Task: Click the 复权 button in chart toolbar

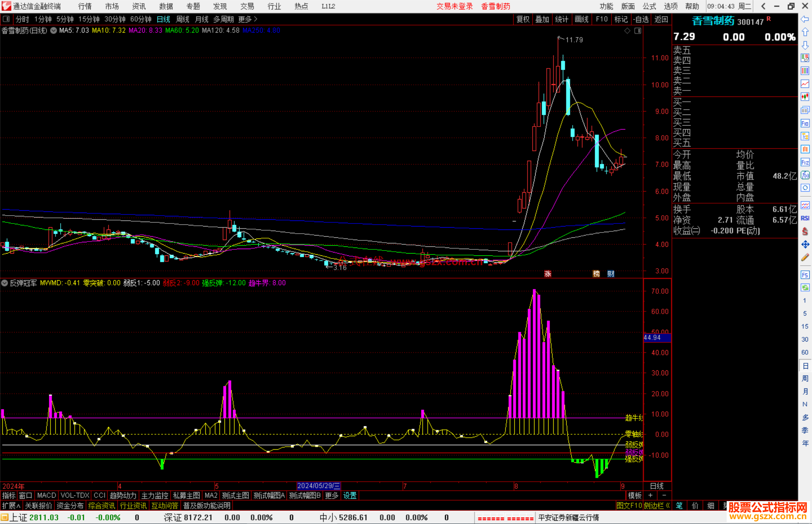Action: (x=523, y=19)
